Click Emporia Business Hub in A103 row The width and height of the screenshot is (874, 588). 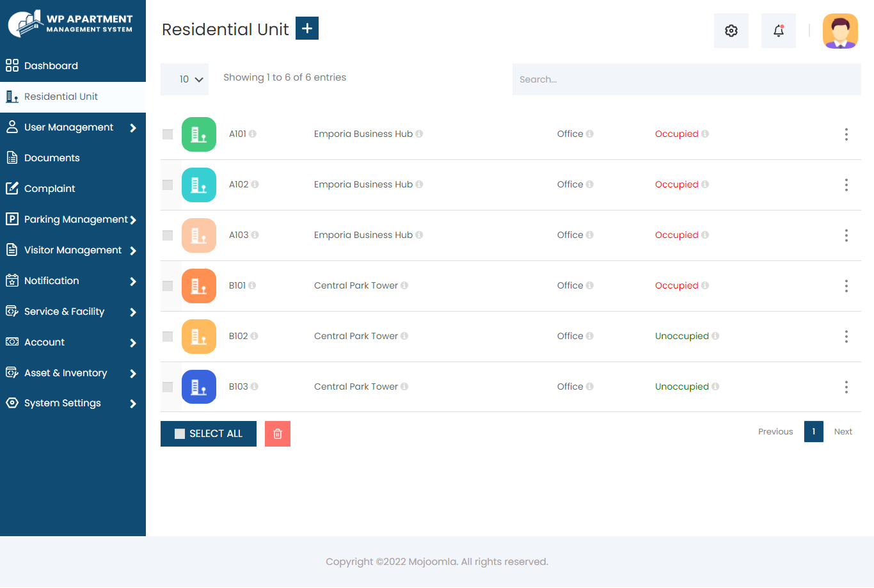[363, 235]
